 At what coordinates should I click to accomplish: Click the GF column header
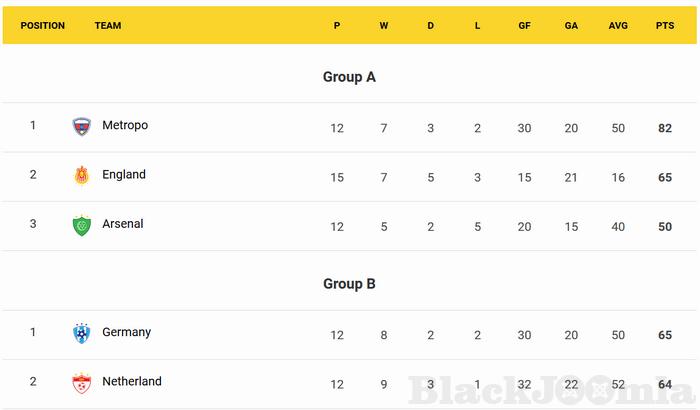pyautogui.click(x=524, y=26)
